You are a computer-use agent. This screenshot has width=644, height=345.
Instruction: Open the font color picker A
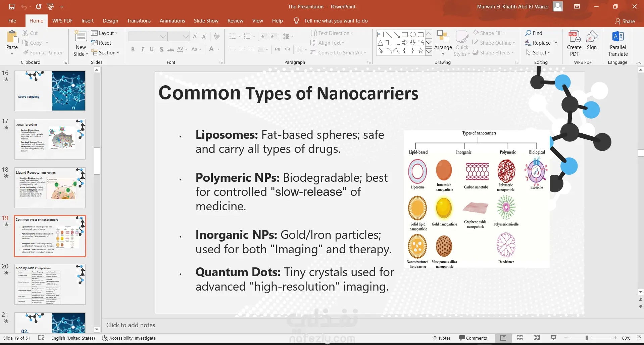coord(211,49)
